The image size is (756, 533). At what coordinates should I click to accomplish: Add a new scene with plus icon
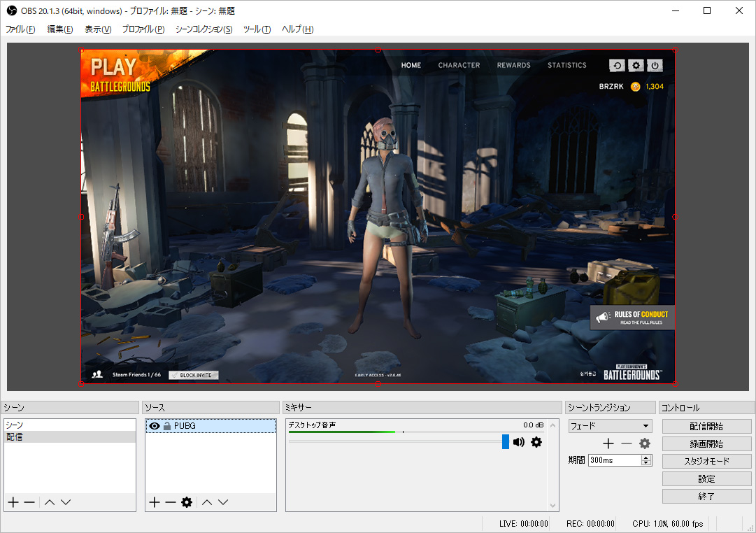[13, 502]
